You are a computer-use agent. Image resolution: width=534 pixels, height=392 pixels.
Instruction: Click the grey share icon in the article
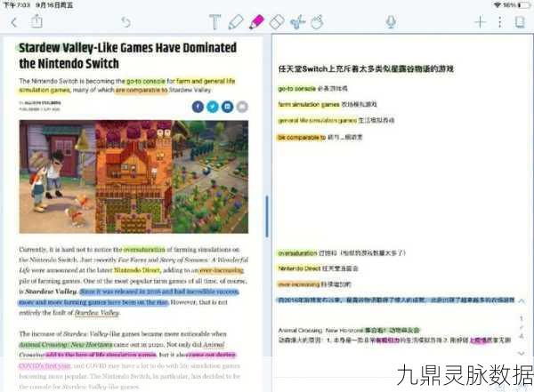(x=242, y=107)
